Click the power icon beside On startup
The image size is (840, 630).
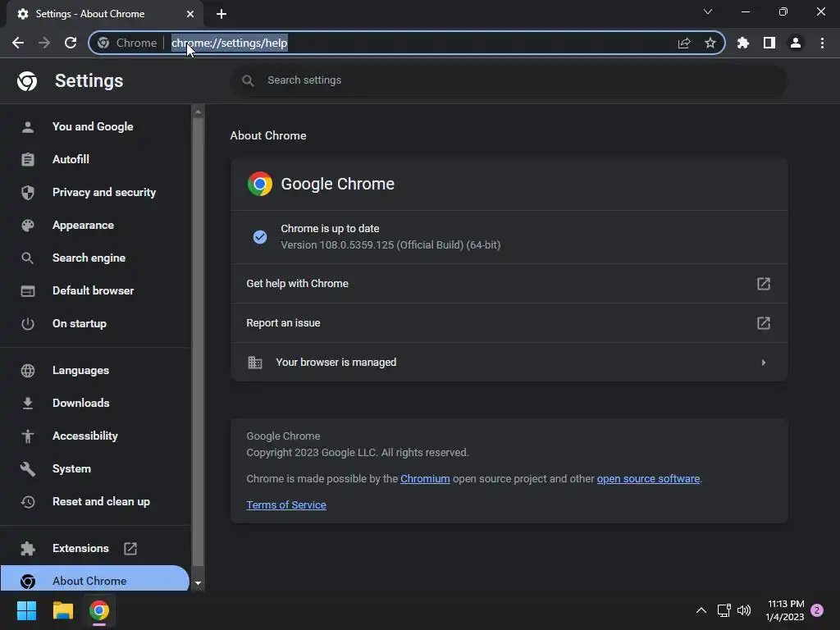[28, 323]
